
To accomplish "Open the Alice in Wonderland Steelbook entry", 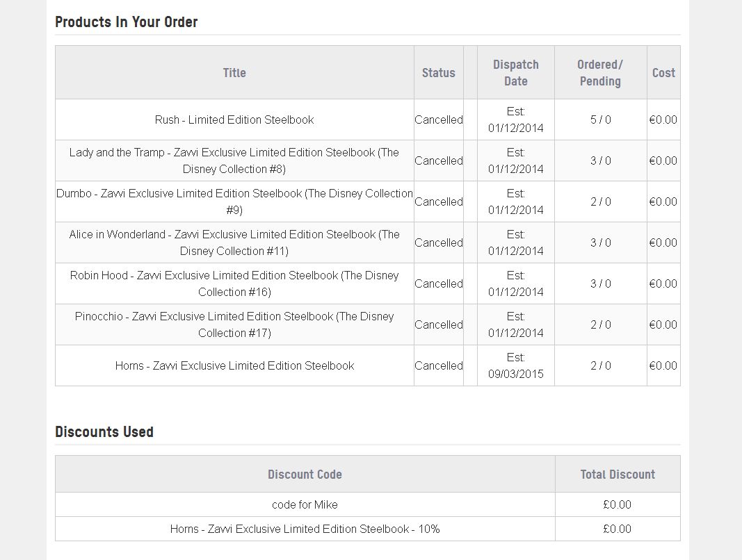I will pos(234,242).
